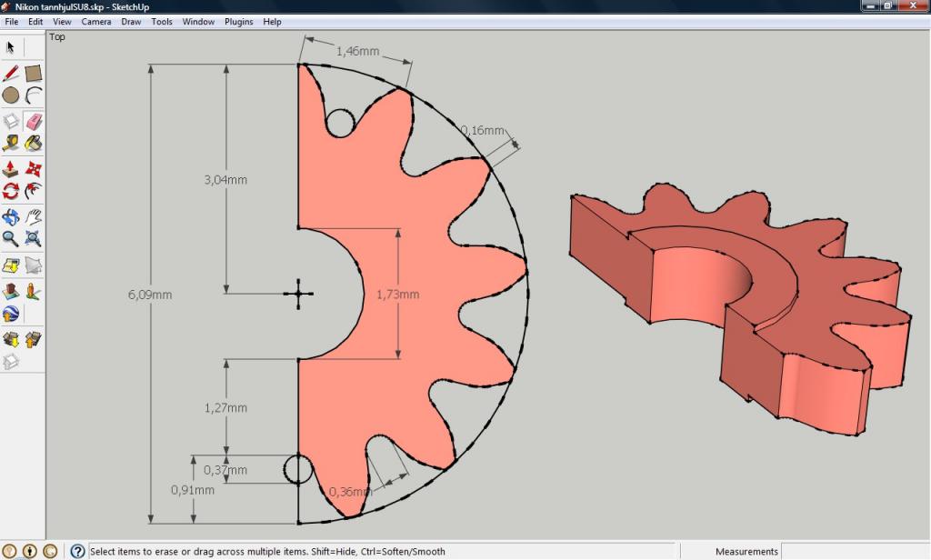The image size is (931, 560).
Task: Click the Measurements input box
Action: click(x=855, y=551)
